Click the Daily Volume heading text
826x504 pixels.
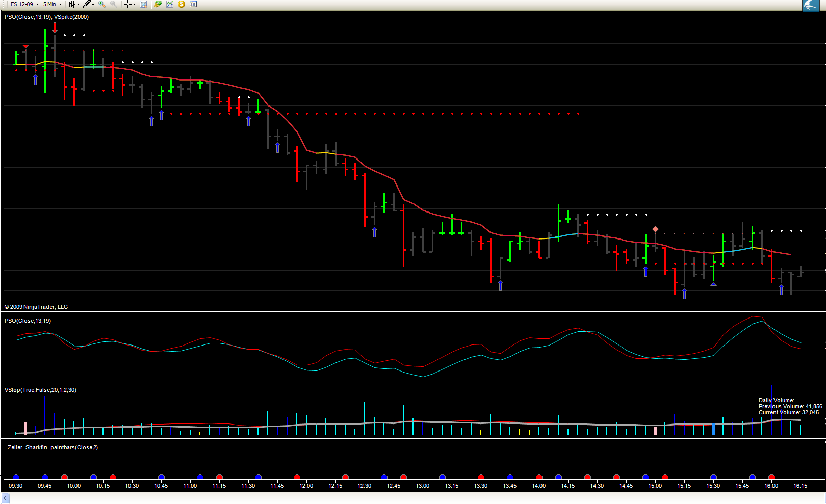(x=776, y=400)
